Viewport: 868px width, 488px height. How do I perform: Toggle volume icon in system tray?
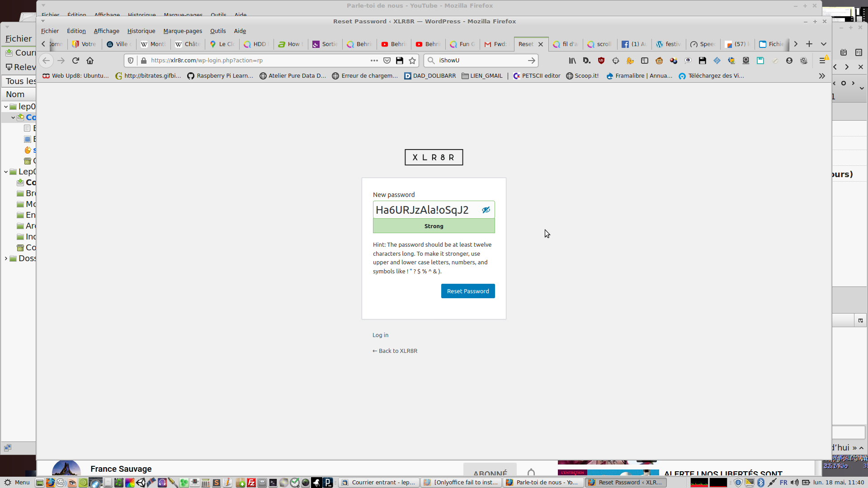pos(794,483)
